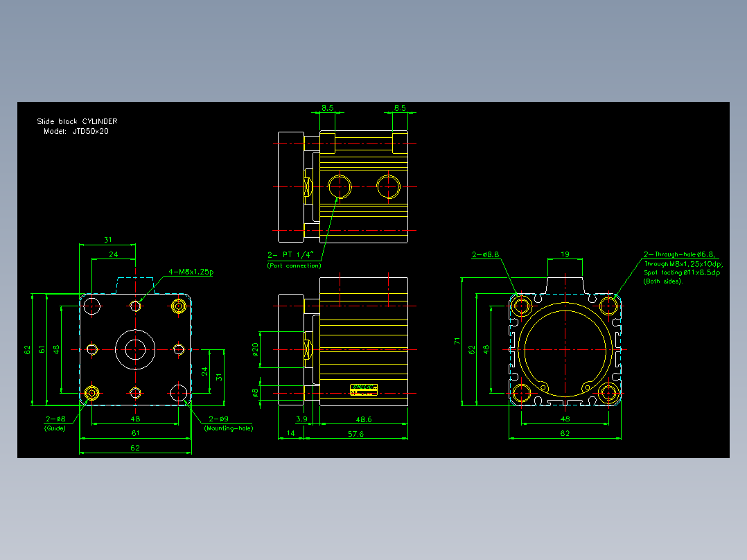Screen dimensions: 747x560
Task: Select the 'Slide block CYLINDER' title text
Action: pyautogui.click(x=77, y=121)
